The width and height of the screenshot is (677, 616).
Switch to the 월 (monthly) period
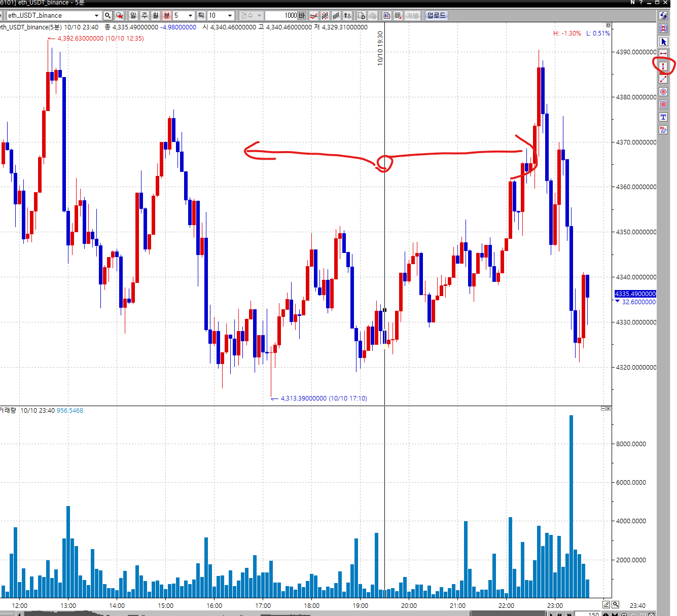156,16
